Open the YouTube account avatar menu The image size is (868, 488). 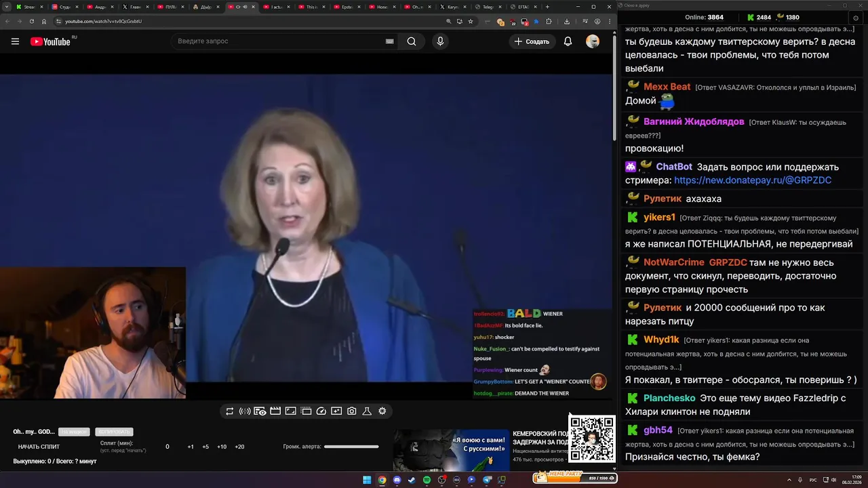click(x=593, y=41)
